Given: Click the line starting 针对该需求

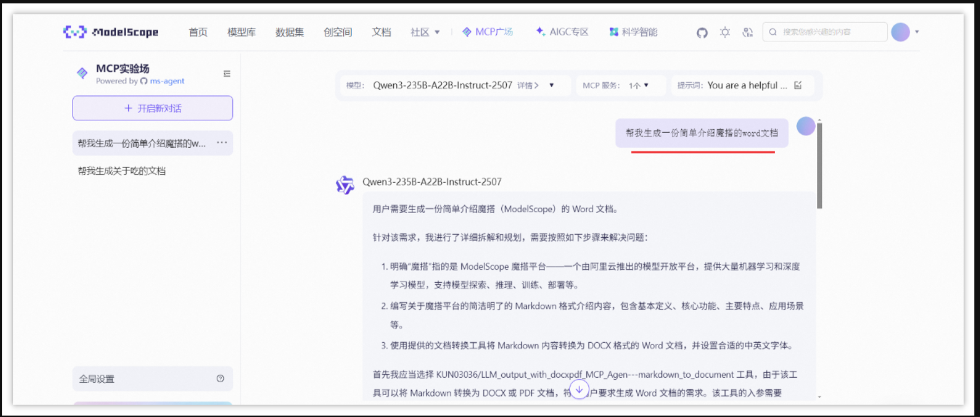Looking at the screenshot, I should coord(511,238).
